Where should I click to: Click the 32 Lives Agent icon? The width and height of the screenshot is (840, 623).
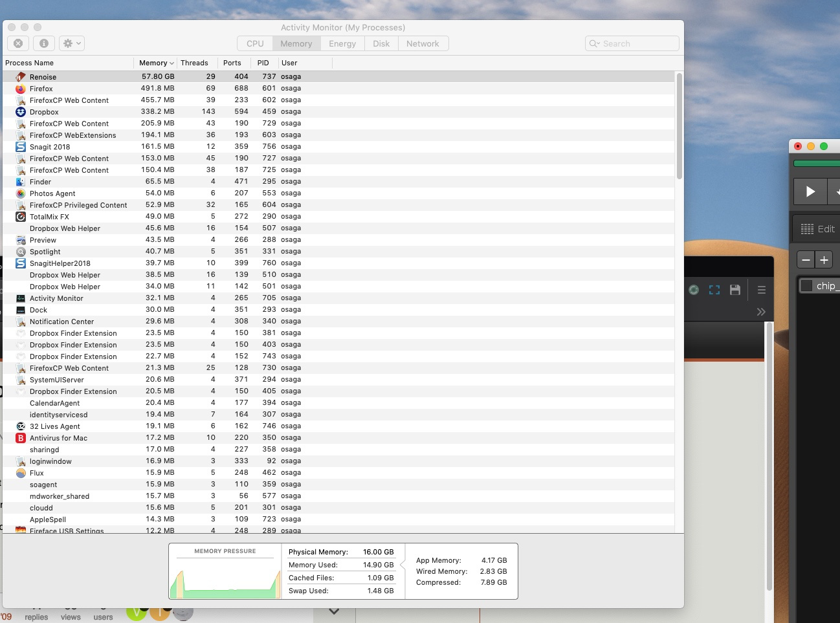tap(21, 426)
